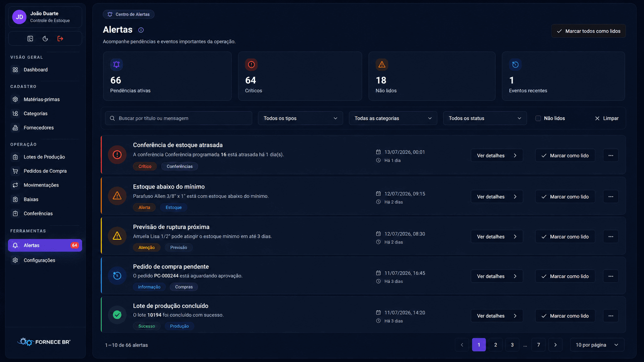The image size is (644, 362).
Task: Open more options for Lote de produção concluído
Action: [611, 316]
